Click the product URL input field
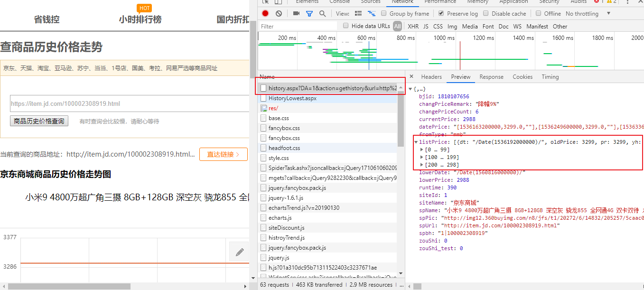 [x=130, y=103]
